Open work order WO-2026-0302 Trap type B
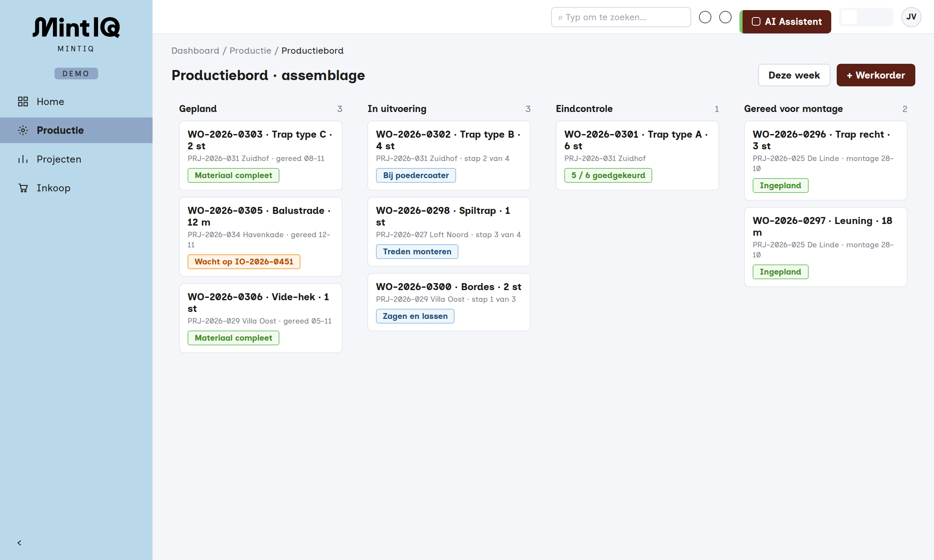Viewport: 934px width, 560px height. point(449,156)
